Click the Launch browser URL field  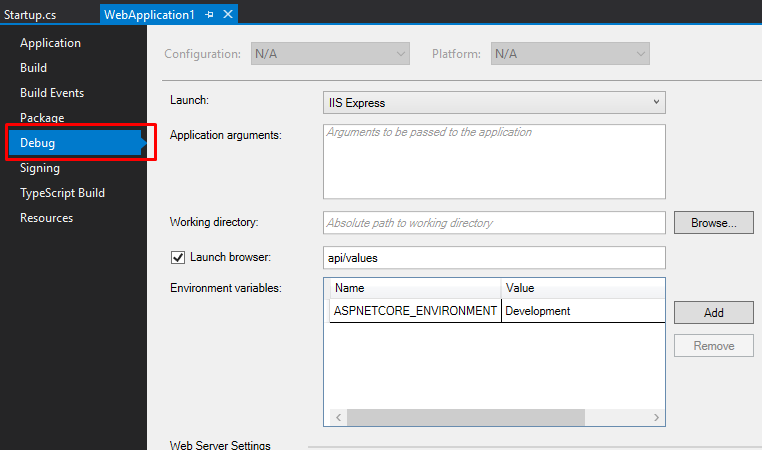point(494,258)
